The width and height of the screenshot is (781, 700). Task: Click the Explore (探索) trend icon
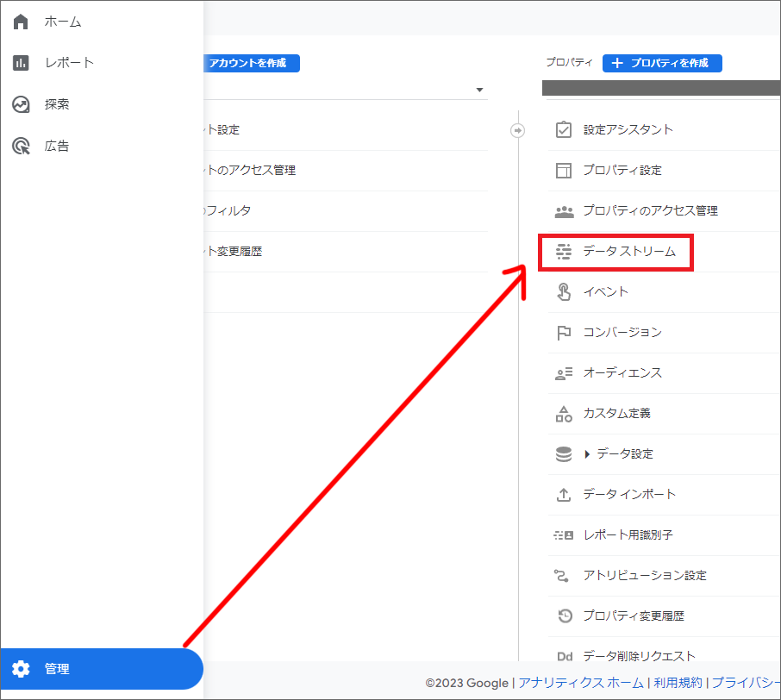[x=21, y=104]
